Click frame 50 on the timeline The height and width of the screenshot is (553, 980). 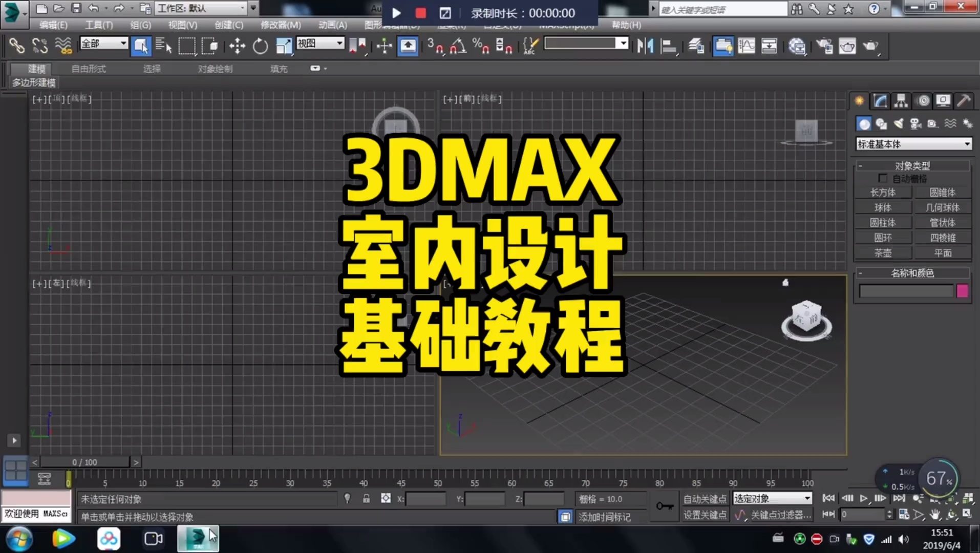pos(437,482)
